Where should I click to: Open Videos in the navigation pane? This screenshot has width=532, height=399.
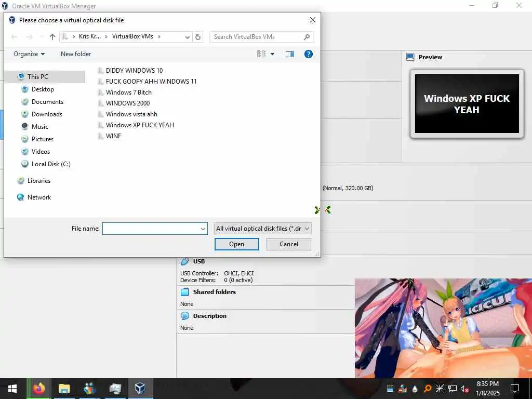click(x=41, y=152)
